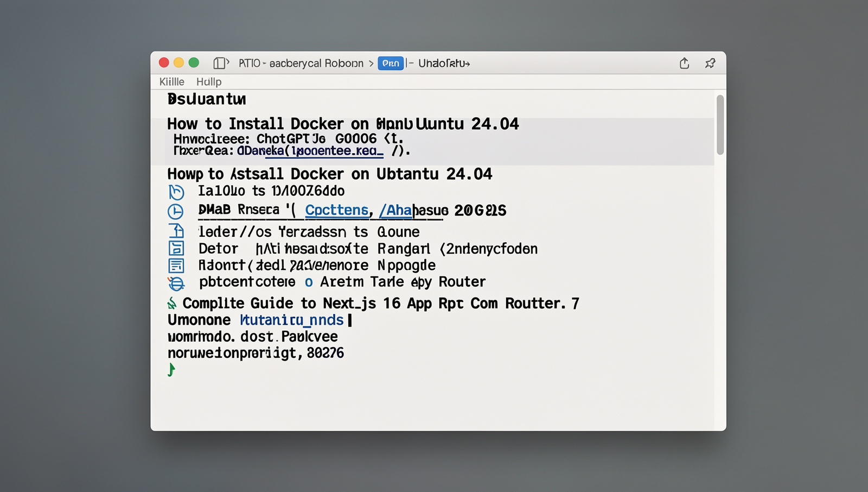Click the breadcrumb chevron after Roboon
The width and height of the screenshot is (868, 492).
tap(371, 64)
